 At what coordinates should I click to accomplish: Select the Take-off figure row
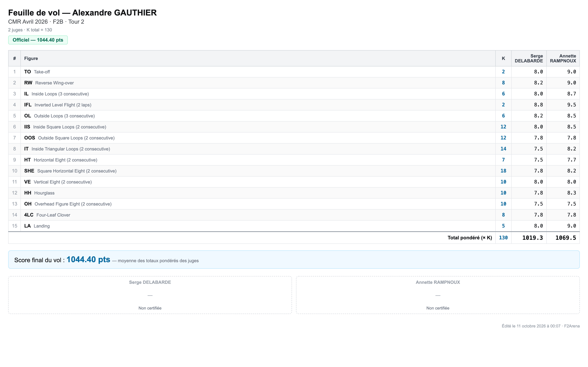[x=294, y=72]
